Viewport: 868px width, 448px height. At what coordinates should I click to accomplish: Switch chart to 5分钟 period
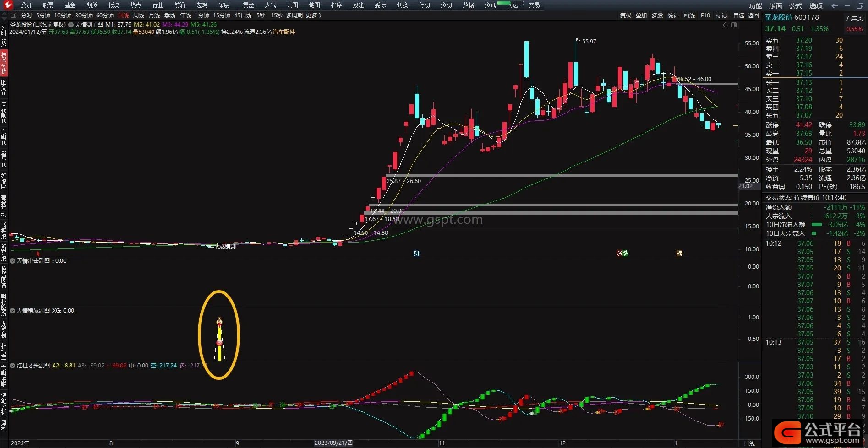(x=44, y=16)
